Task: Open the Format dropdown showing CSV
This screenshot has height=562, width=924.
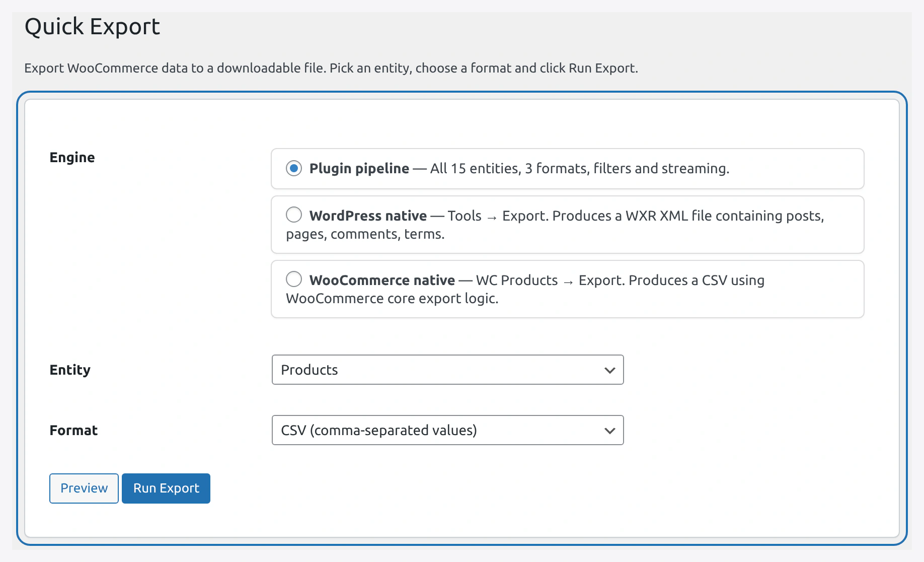Action: coord(447,430)
